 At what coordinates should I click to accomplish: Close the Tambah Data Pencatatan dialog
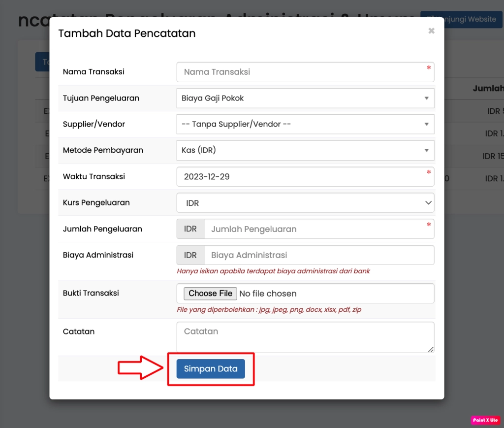click(x=431, y=31)
